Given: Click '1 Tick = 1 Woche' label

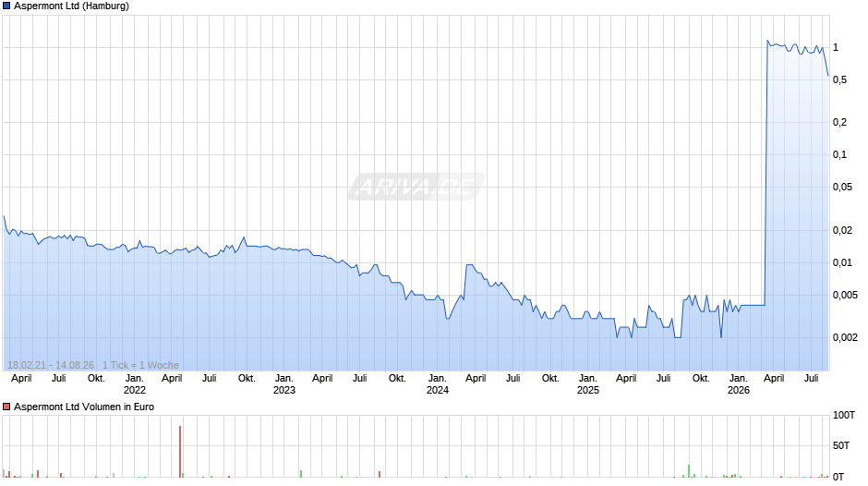Looking at the screenshot, I should pyautogui.click(x=140, y=365).
